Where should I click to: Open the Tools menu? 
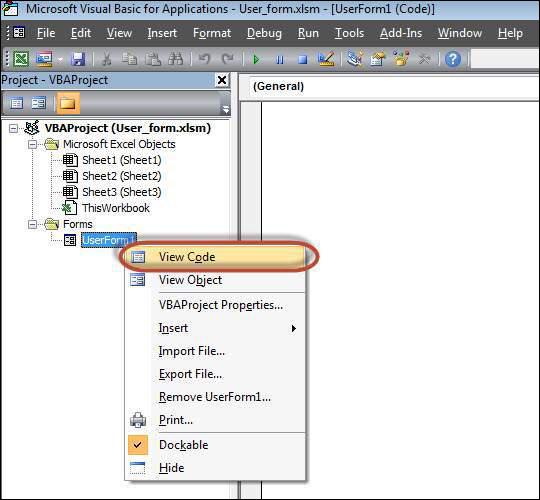tap(350, 33)
